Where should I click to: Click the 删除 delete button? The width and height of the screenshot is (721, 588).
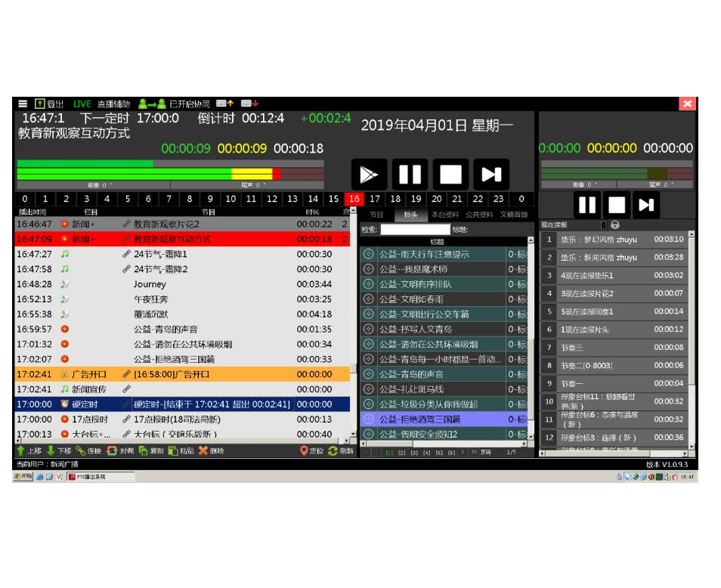click(212, 451)
